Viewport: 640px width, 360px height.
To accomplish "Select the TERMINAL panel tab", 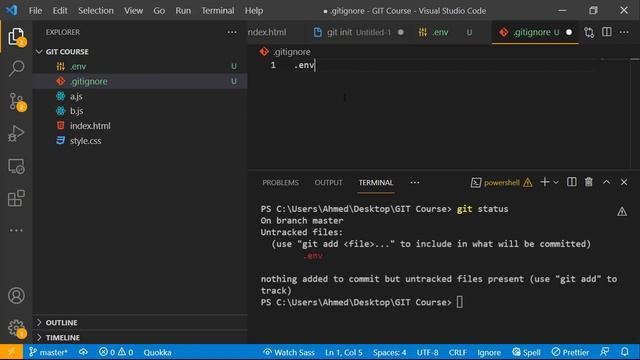I will pos(376,182).
